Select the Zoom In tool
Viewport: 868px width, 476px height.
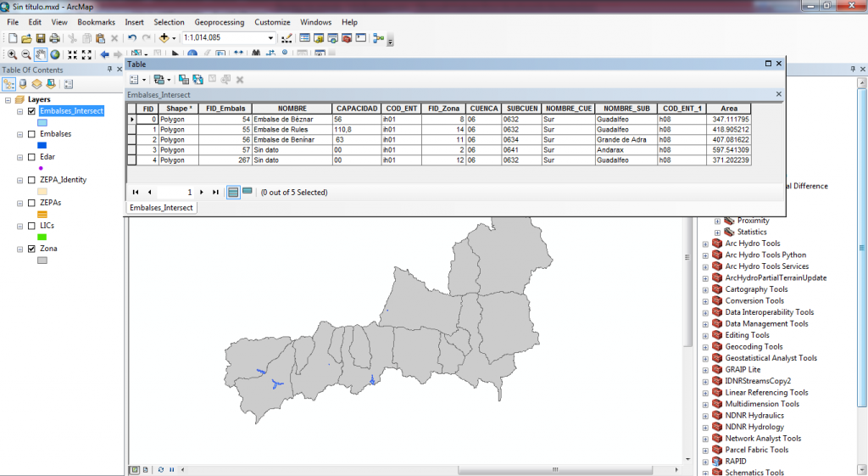pos(12,54)
